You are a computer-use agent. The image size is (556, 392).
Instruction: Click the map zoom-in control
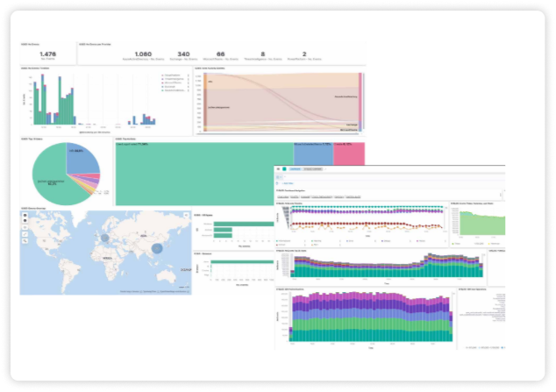24,216
